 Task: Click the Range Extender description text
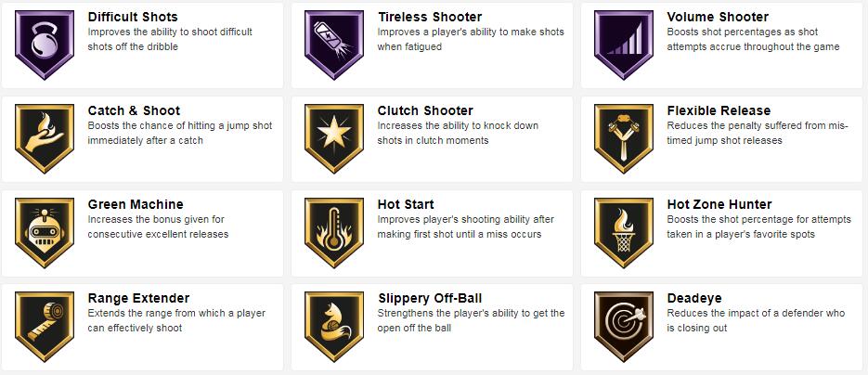176,321
